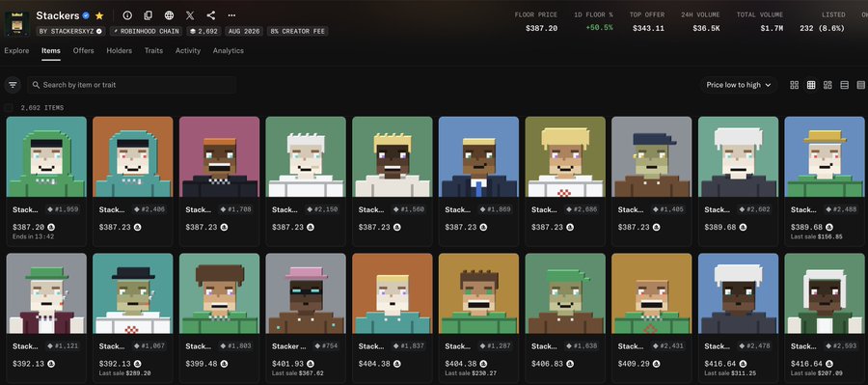Screen dimensions: 868x385
Task: Click 'Last sale $156.85' on Stacker #2,488
Action: [817, 236]
